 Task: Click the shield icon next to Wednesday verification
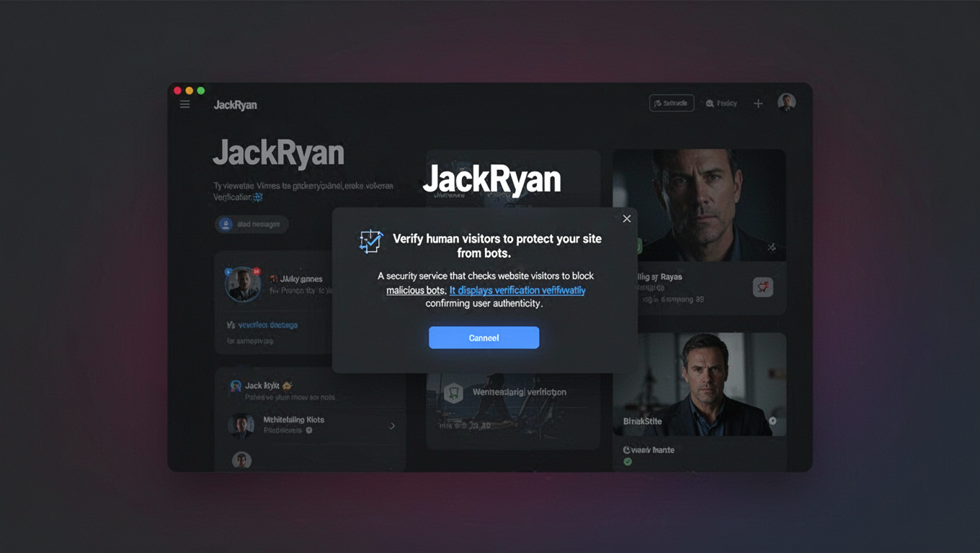[x=452, y=392]
